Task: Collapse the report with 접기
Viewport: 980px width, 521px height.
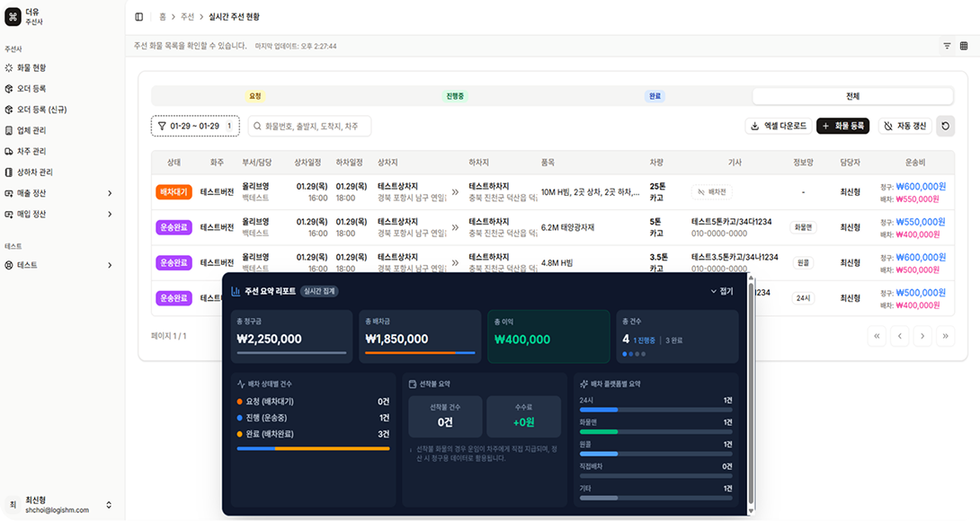Action: tap(722, 291)
